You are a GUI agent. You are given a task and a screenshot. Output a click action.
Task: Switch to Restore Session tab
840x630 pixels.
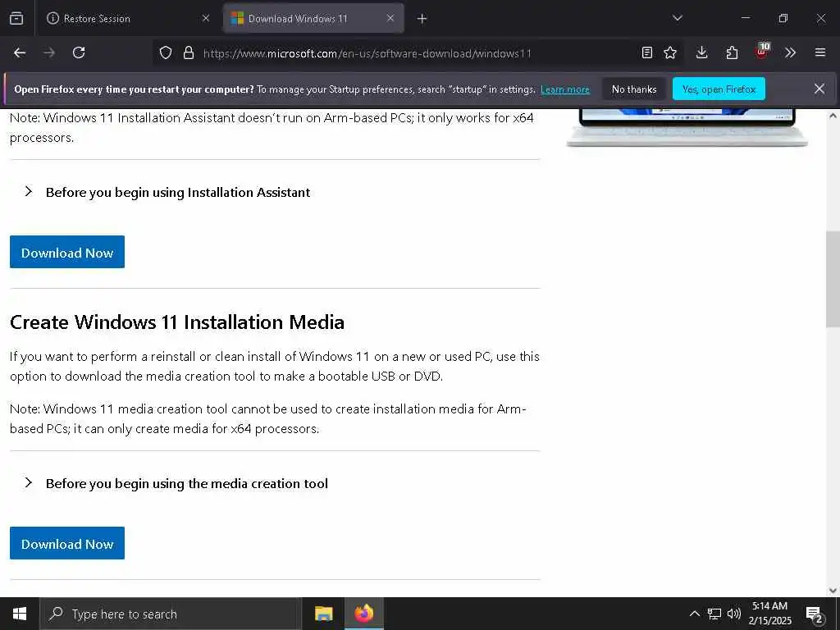pos(128,18)
